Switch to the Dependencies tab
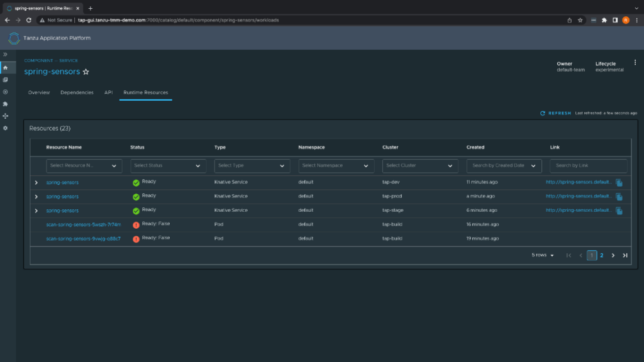This screenshot has height=362, width=644. [x=77, y=92]
